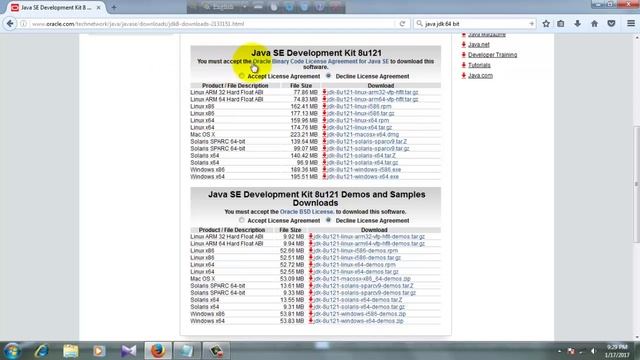Click the File Size header in Demos table
The width and height of the screenshot is (640, 360).
290,230
